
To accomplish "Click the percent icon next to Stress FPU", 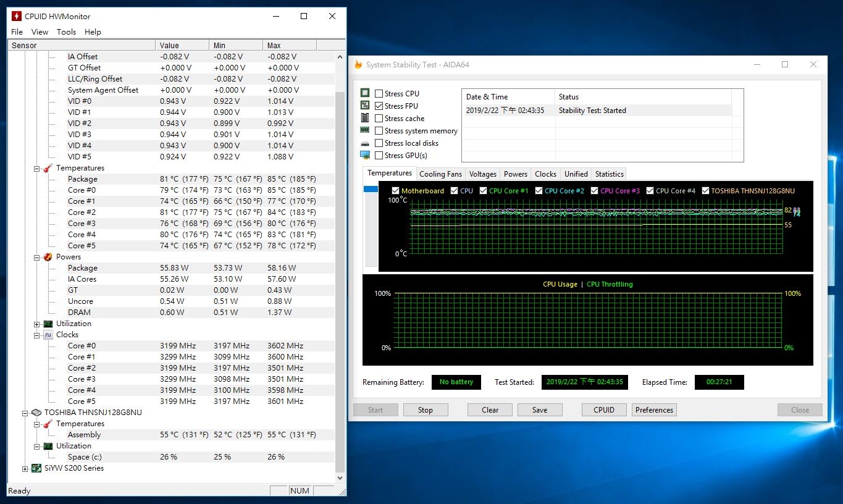I will pos(365,106).
